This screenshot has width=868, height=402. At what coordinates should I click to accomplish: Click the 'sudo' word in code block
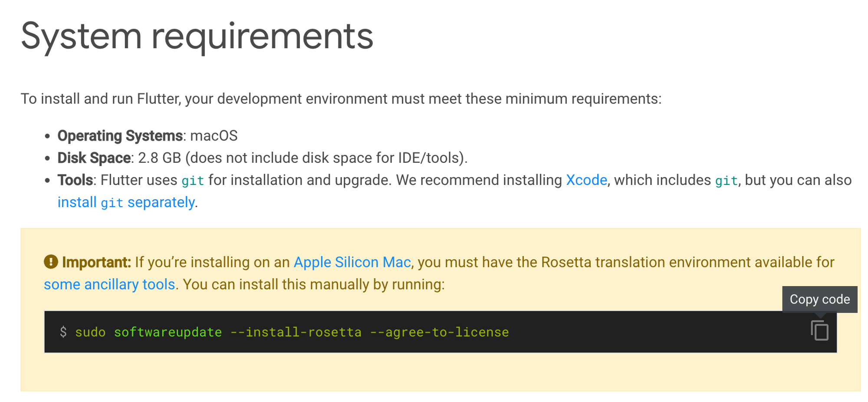click(90, 332)
